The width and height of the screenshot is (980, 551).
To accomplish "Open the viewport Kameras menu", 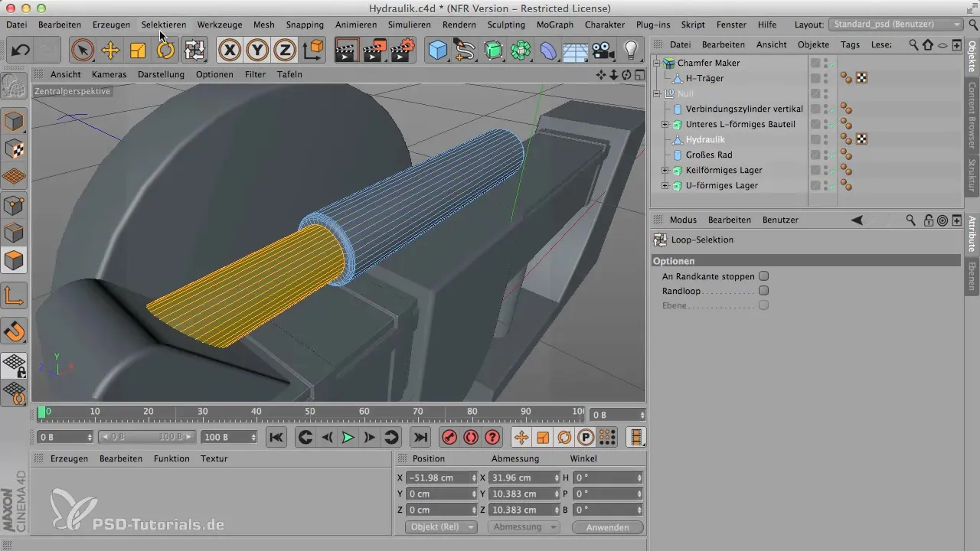I will click(109, 74).
